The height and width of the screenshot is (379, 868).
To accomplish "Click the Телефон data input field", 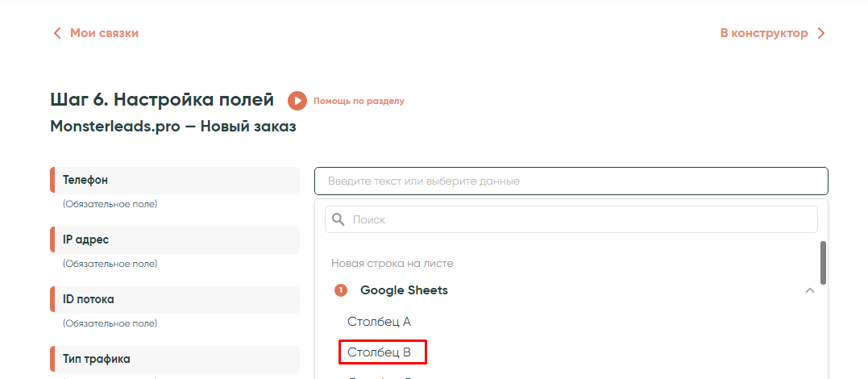I will pyautogui.click(x=571, y=181).
